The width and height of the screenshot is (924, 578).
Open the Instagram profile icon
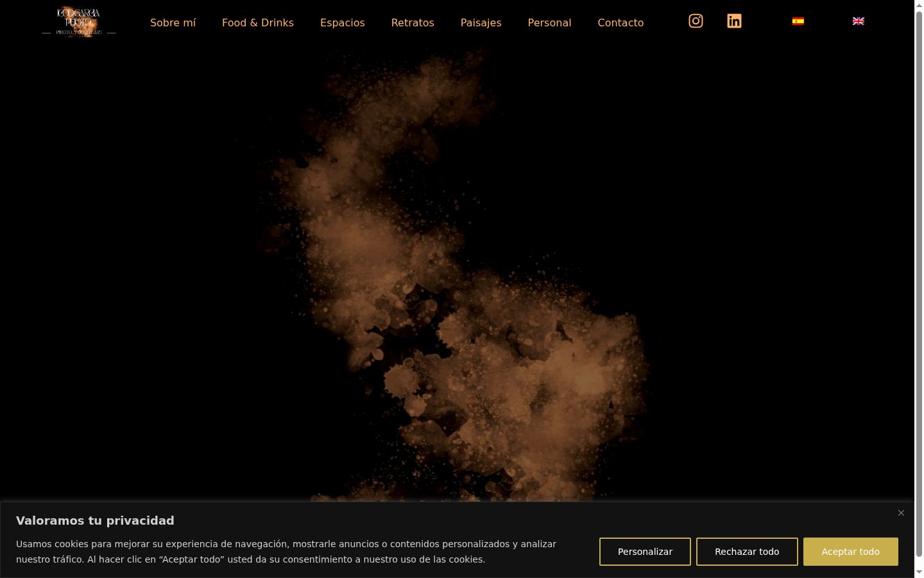696,21
